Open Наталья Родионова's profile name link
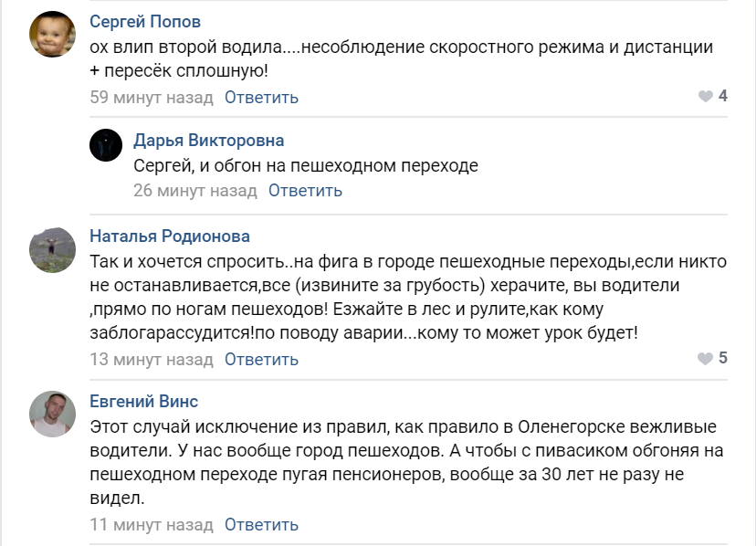 coord(170,236)
